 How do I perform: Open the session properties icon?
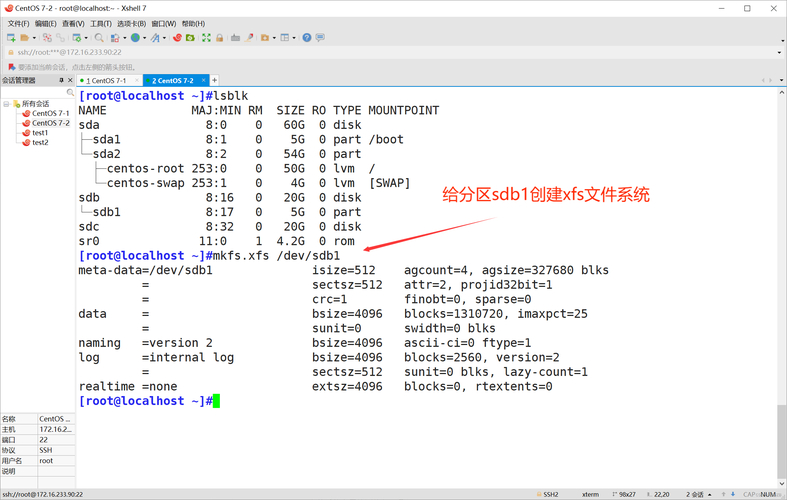[77, 38]
